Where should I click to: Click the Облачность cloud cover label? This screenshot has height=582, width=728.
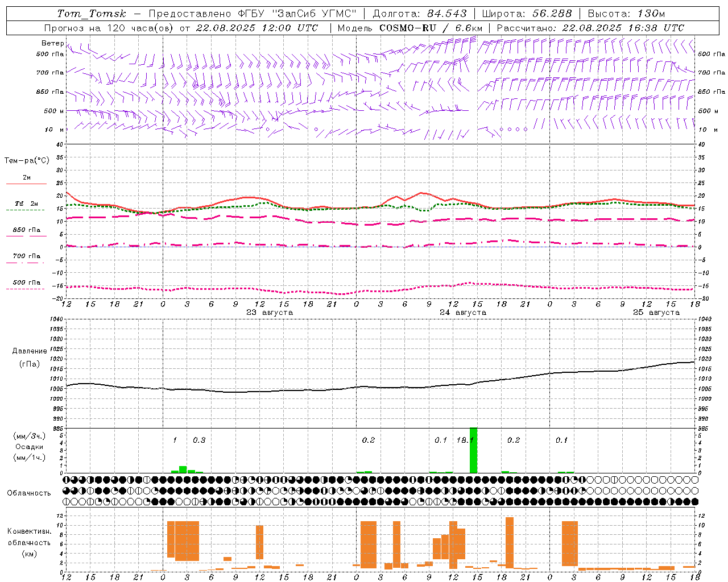point(29,493)
